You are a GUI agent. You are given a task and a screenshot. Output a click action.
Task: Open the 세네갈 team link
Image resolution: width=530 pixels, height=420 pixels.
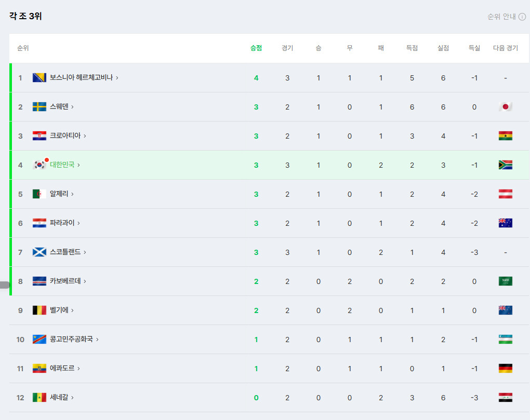[x=59, y=397]
